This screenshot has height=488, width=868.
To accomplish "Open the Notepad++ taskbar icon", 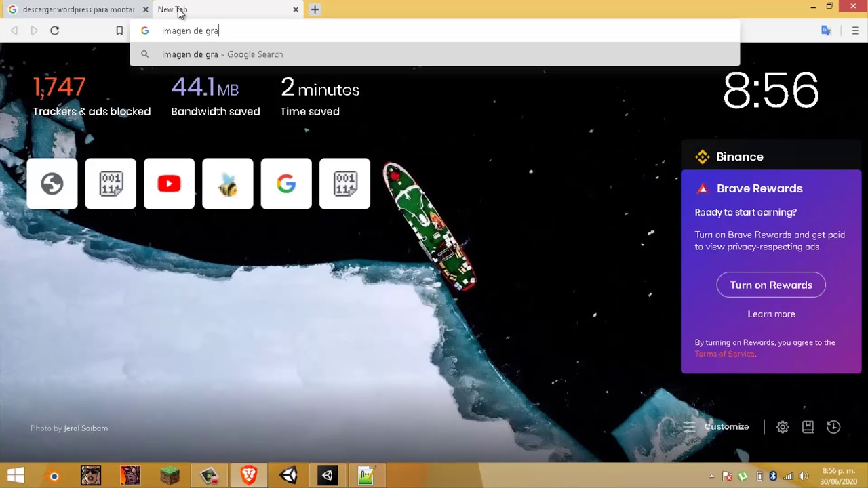I will tap(366, 476).
